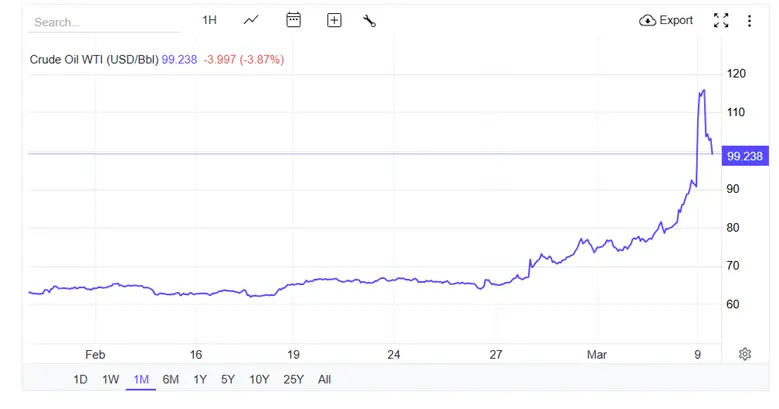The width and height of the screenshot is (779, 409).
Task: Select the 1W time range
Action: (x=111, y=379)
